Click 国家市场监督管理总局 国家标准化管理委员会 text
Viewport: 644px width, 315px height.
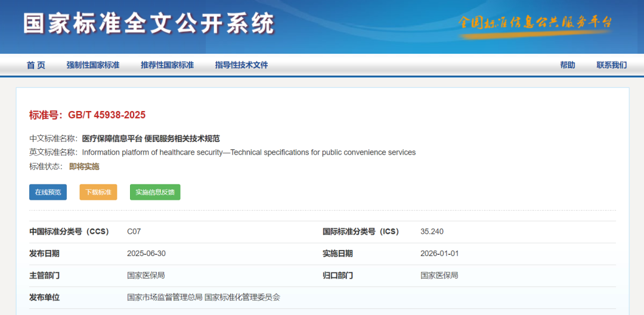[x=204, y=297]
